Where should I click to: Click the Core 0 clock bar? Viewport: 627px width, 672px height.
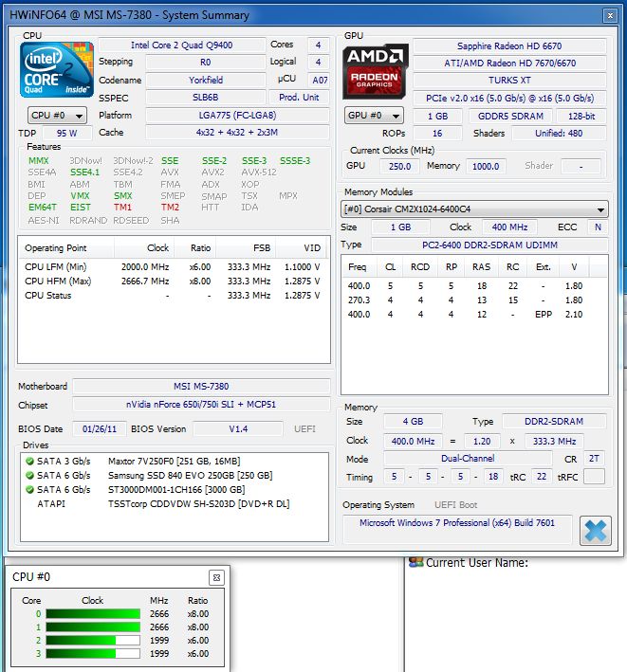tap(93, 614)
